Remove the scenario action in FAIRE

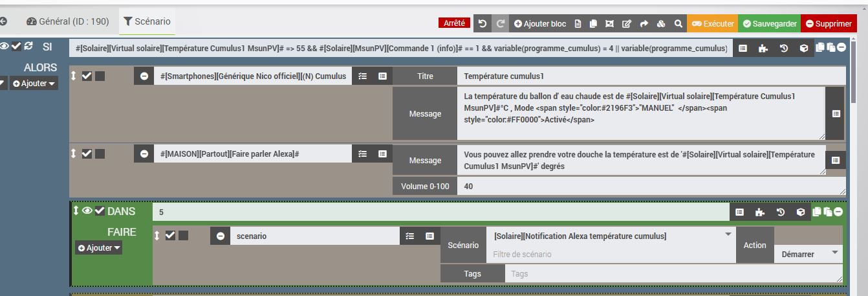click(x=221, y=236)
